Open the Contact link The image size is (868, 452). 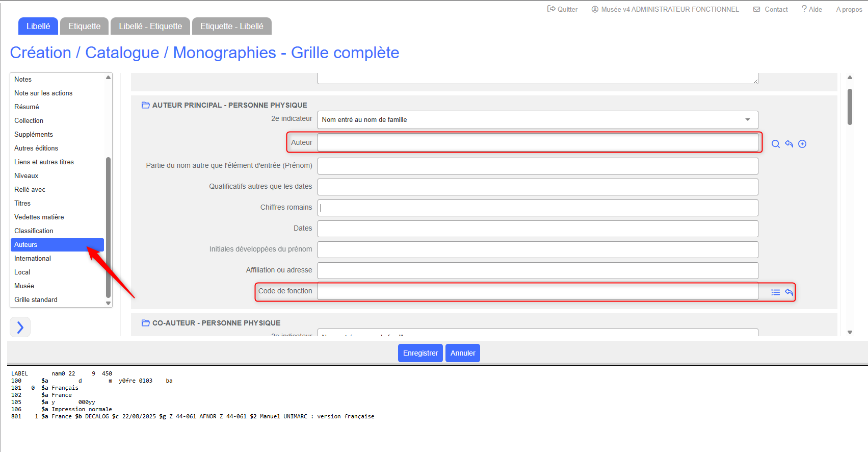pyautogui.click(x=771, y=9)
